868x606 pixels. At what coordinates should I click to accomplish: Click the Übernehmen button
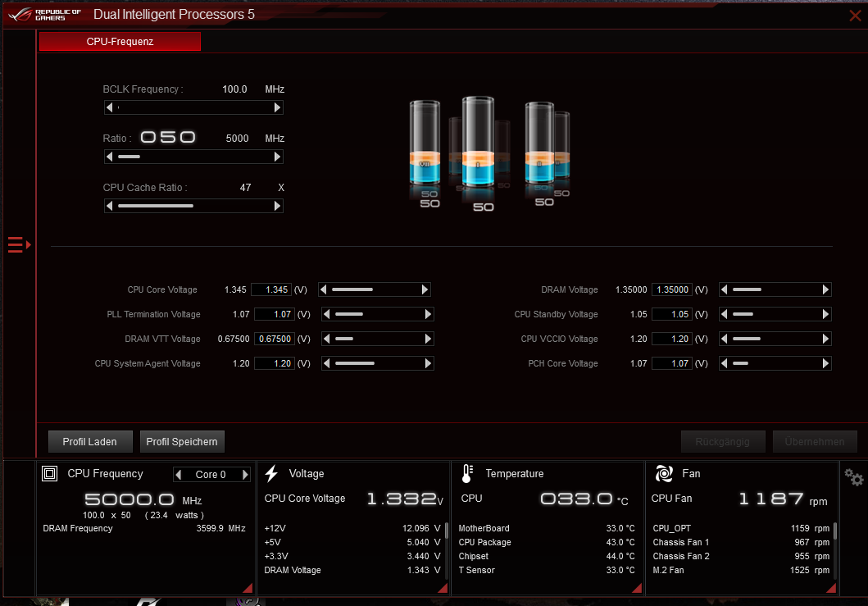[815, 441]
